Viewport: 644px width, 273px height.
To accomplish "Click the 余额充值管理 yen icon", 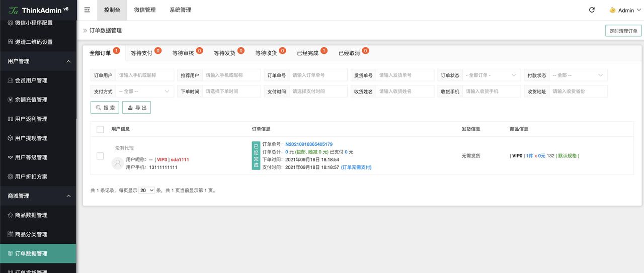I will [x=11, y=100].
